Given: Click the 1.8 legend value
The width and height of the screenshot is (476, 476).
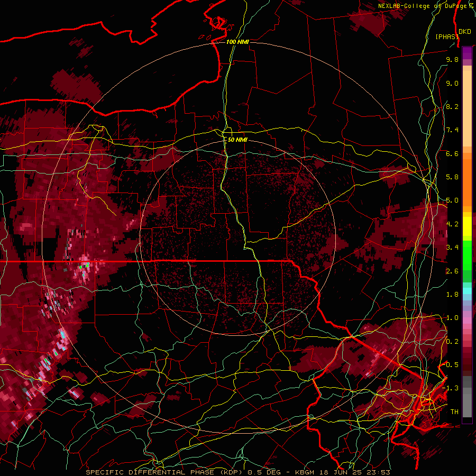Looking at the screenshot, I should pyautogui.click(x=452, y=295).
